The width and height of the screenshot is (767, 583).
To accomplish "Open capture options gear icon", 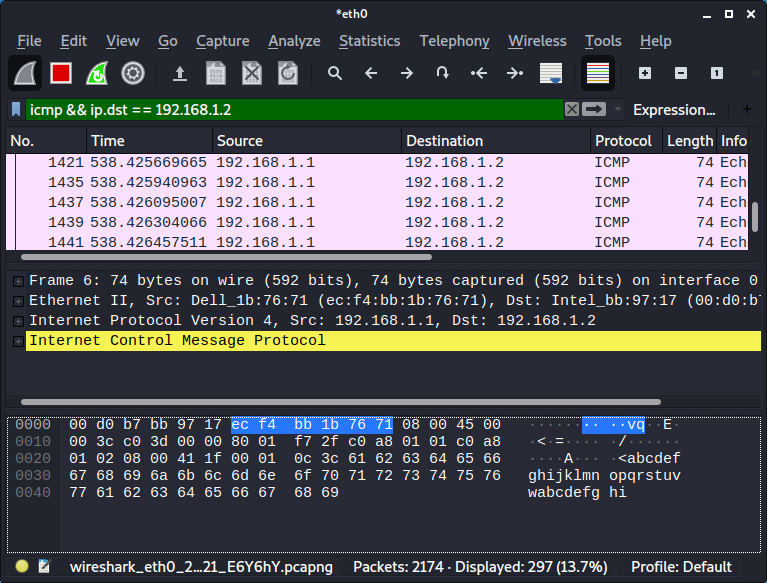I will tap(133, 73).
